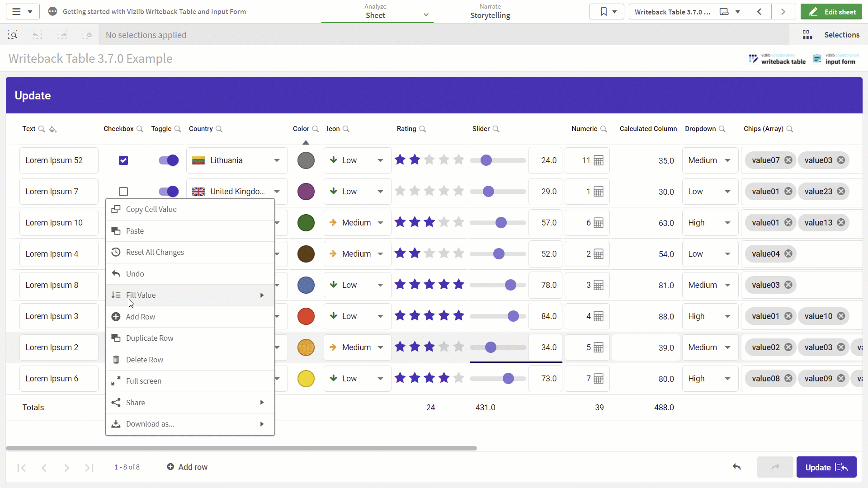The image size is (868, 488).
Task: Uncheck the Lorem Ipsum 52 checkbox
Action: click(x=123, y=160)
